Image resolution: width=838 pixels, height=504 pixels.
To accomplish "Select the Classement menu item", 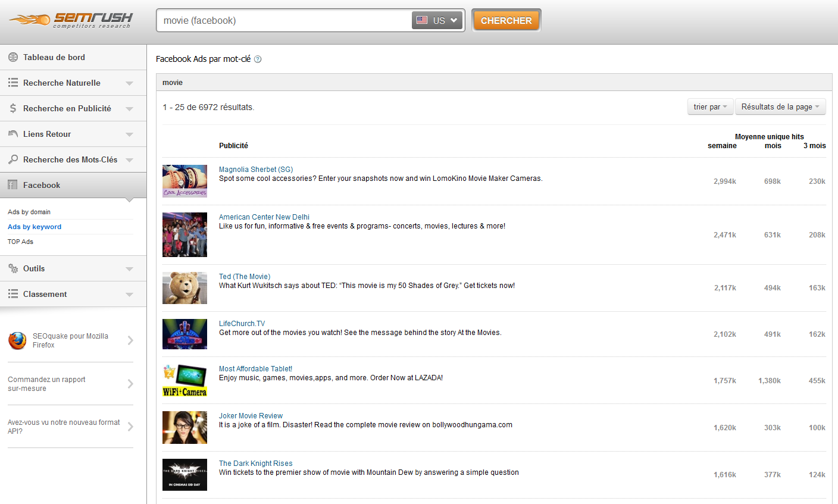I will coord(73,294).
